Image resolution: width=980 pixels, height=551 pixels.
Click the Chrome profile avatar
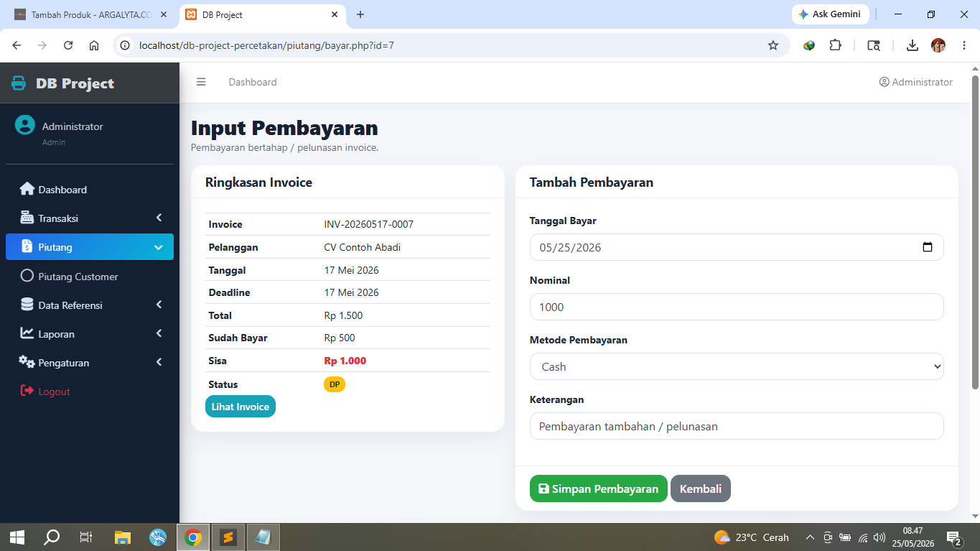pyautogui.click(x=938, y=45)
